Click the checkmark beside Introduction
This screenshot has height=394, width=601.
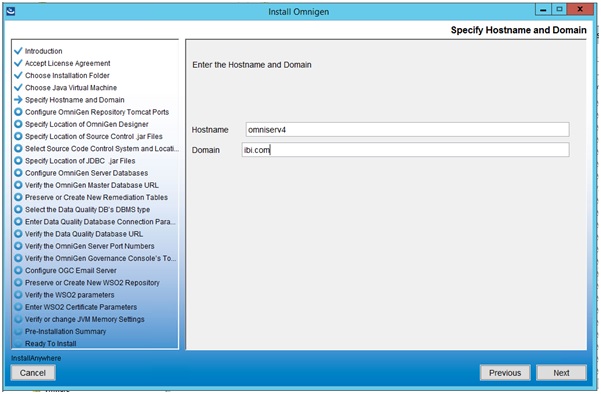[x=18, y=51]
